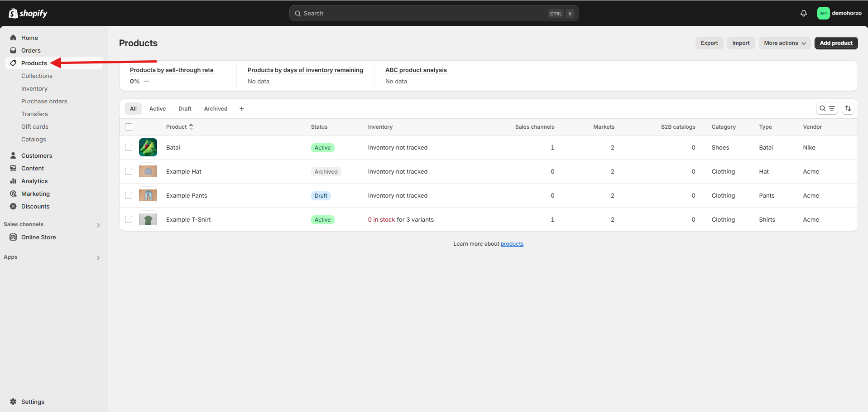Expand the Apps section chevron
Screen dimensions: 868x412
pyautogui.click(x=98, y=257)
